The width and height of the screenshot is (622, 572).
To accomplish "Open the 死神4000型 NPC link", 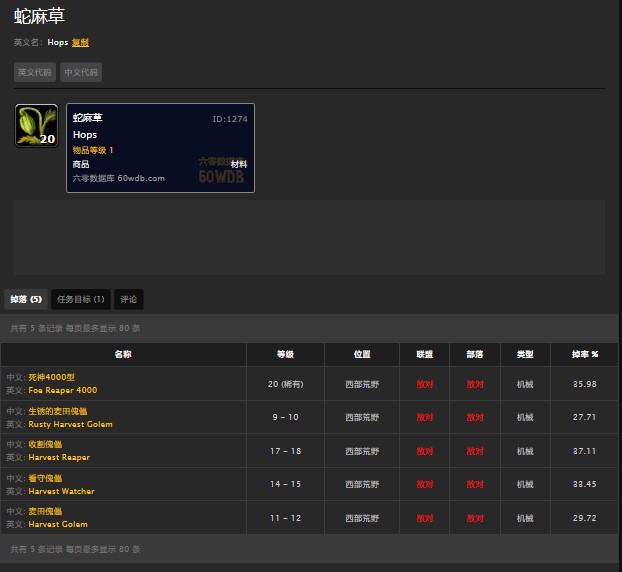I will point(47,377).
